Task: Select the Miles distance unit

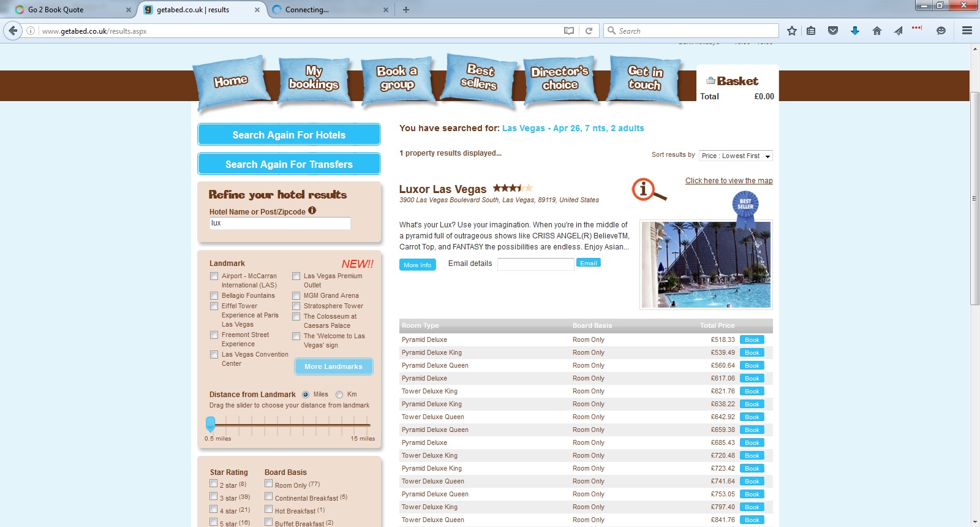Action: click(306, 395)
